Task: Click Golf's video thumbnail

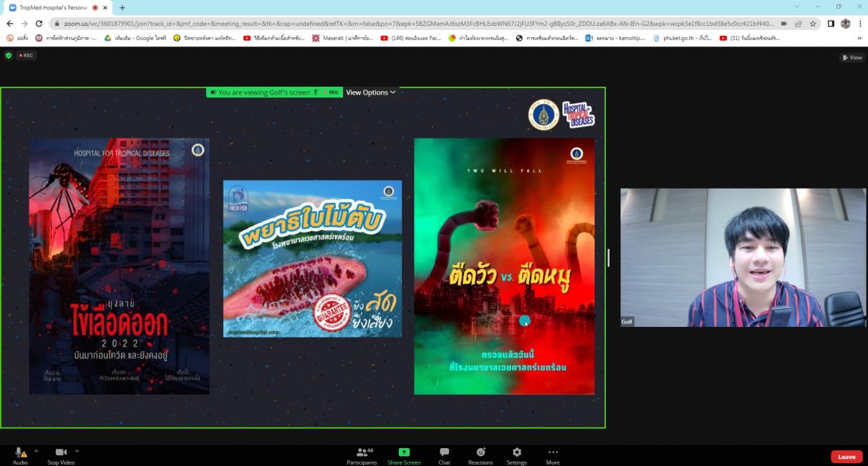Action: (x=743, y=257)
